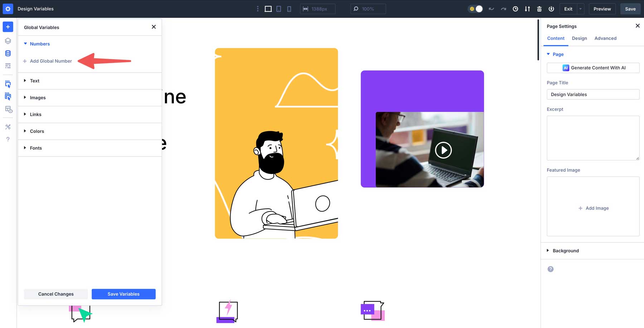Expand the Numbers section
This screenshot has width=644, height=328.
coord(40,44)
